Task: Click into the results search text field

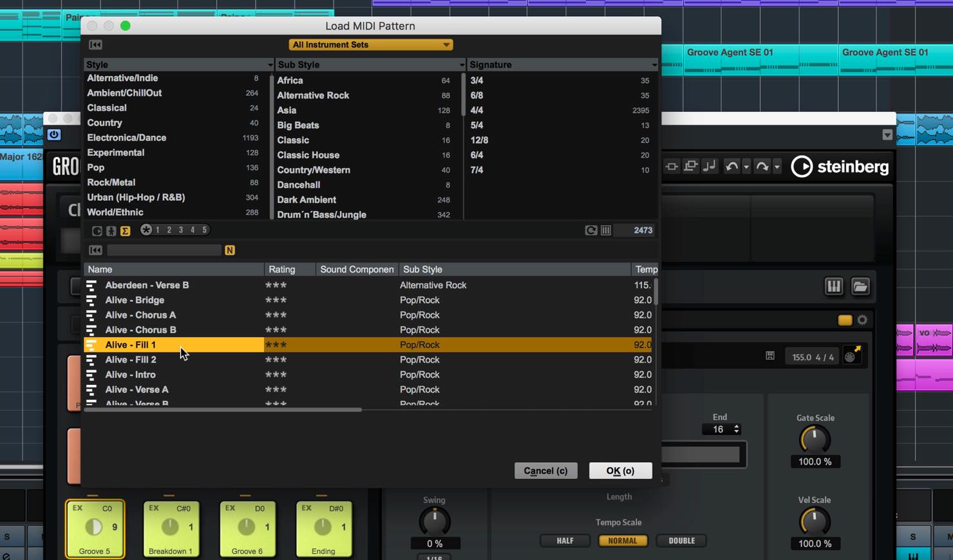Action: pos(164,250)
